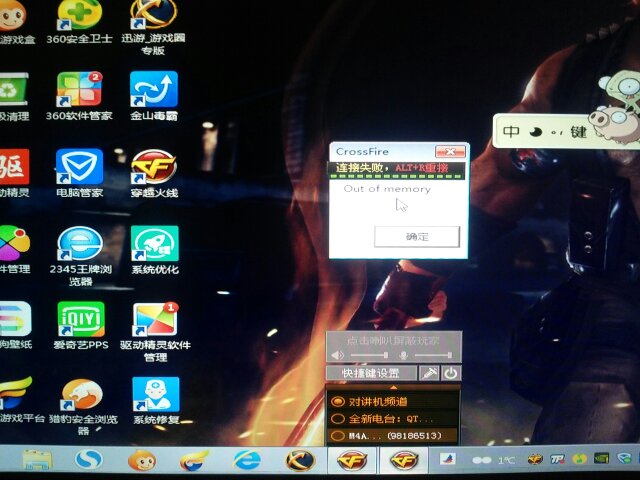Open the TP tray icon
This screenshot has width=640, height=480.
pyautogui.click(x=557, y=460)
